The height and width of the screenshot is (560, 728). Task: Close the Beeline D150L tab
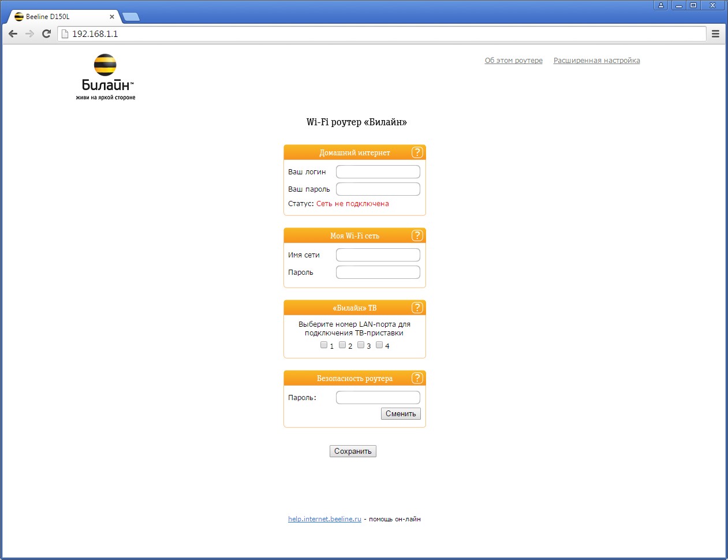(112, 17)
